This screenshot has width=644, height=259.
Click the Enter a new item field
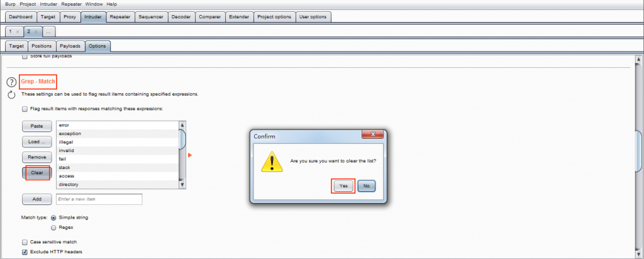(99, 199)
